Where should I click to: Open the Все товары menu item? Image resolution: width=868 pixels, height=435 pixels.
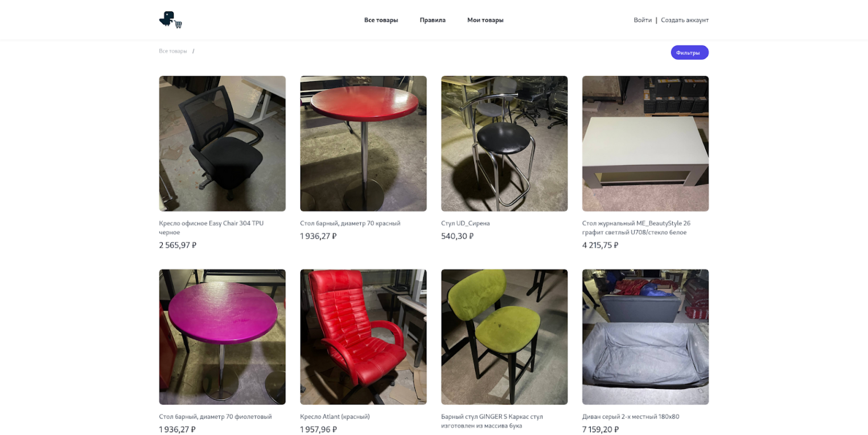pos(381,20)
